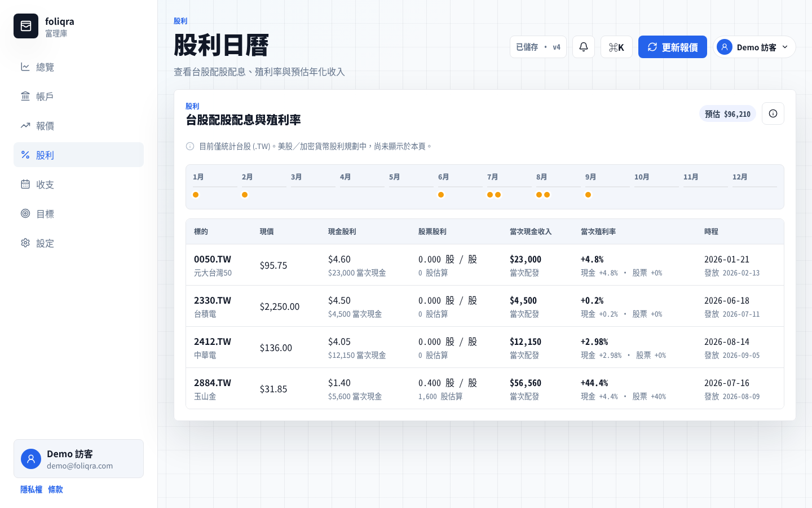Click the 已儲存 v4 status badge
Image resolution: width=812 pixels, height=508 pixels.
pos(538,47)
